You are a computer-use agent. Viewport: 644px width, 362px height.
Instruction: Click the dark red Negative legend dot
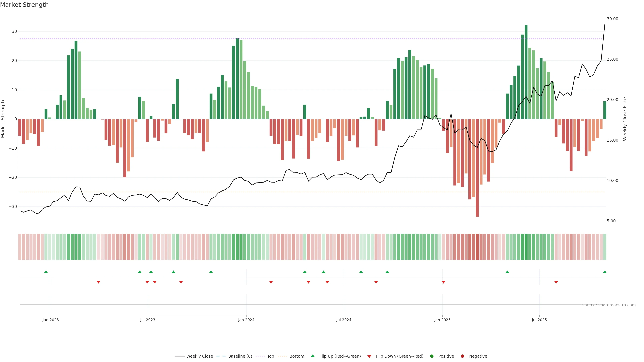tap(462, 356)
